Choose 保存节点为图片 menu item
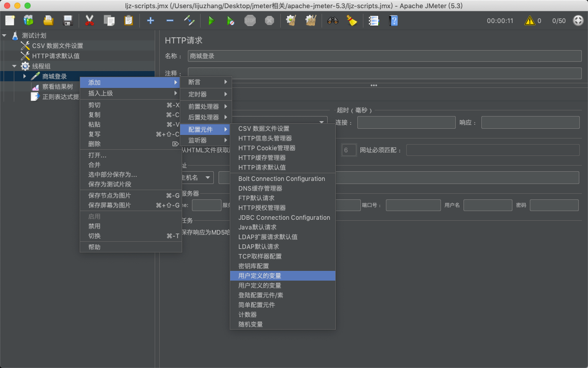Screen dimensions: 588x368 click(131, 196)
